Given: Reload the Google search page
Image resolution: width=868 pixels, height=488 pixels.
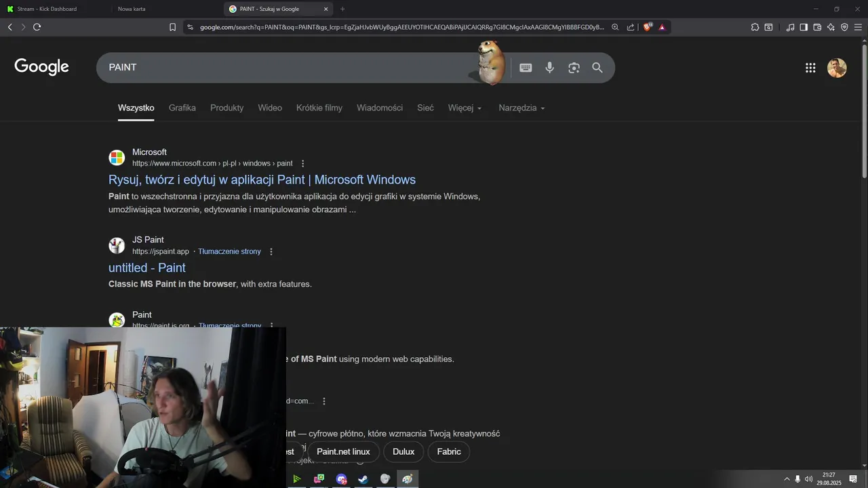Looking at the screenshot, I should pyautogui.click(x=37, y=27).
